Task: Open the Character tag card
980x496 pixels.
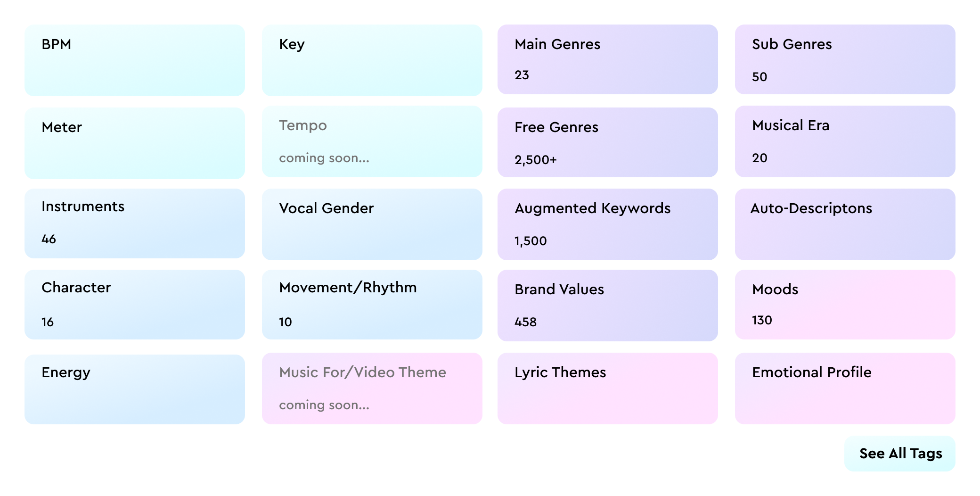Action: point(135,305)
